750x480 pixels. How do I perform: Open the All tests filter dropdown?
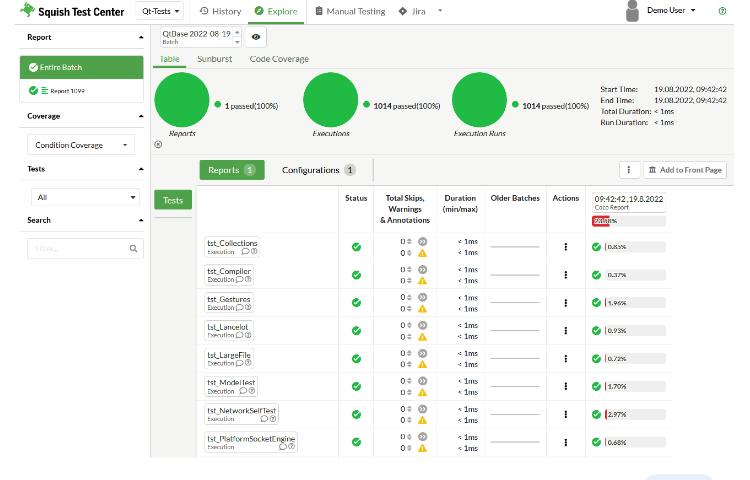tap(85, 197)
